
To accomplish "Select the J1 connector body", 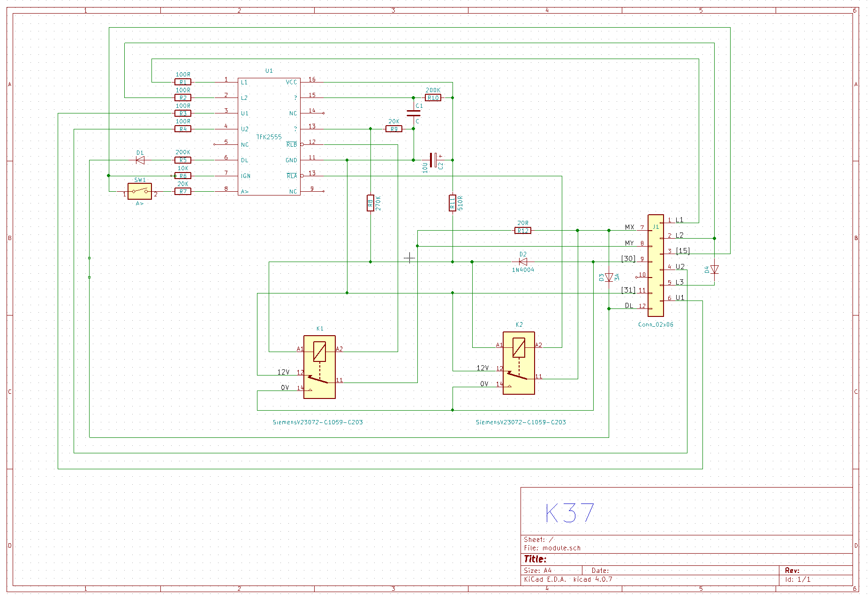I will pos(656,265).
